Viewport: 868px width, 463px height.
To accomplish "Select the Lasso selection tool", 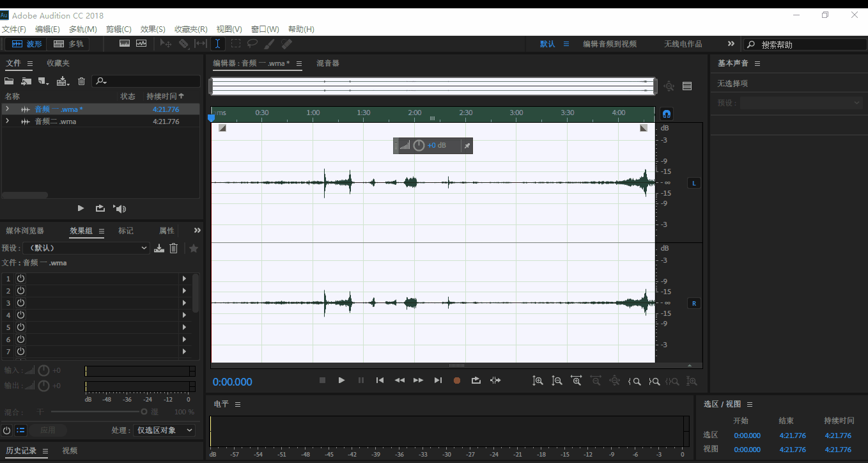I will (252, 43).
